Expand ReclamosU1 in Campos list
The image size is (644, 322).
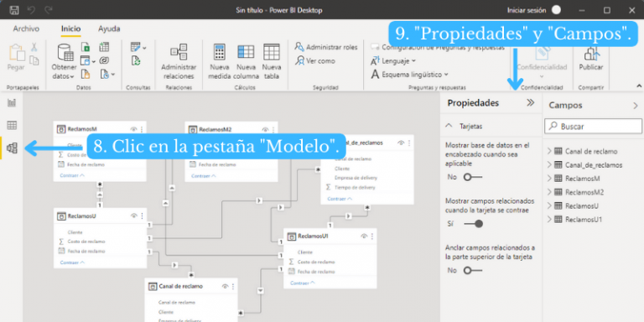(549, 220)
